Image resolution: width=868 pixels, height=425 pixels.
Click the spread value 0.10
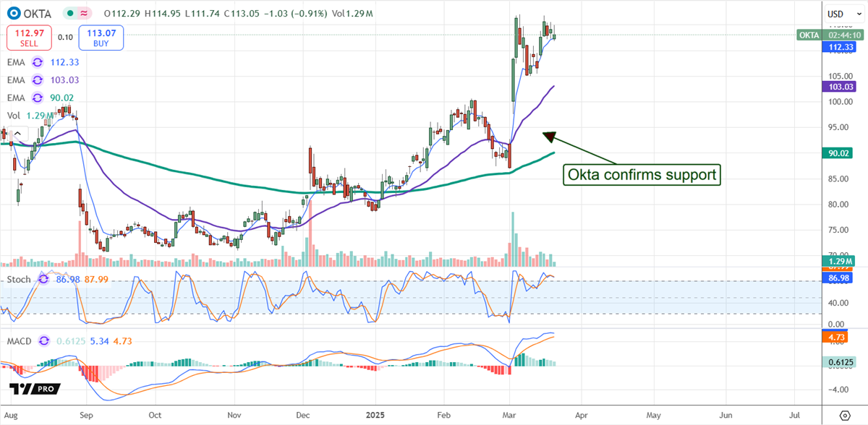coord(66,37)
